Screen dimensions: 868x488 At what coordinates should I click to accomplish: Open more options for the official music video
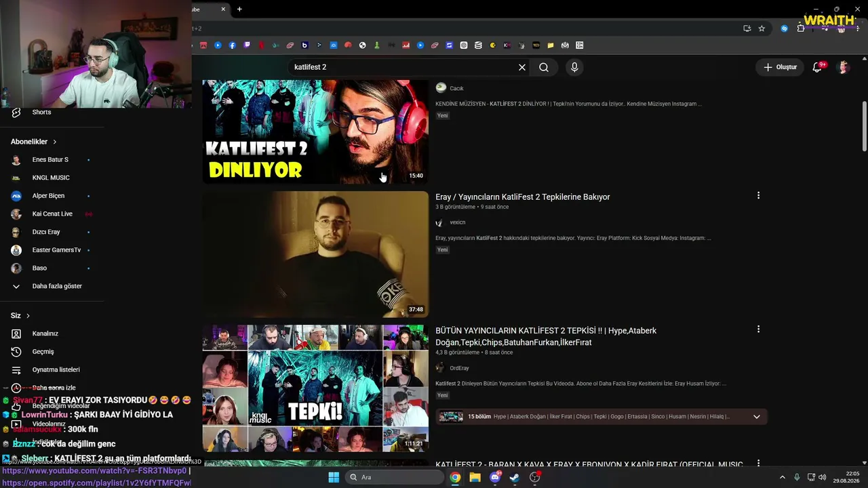coord(758,464)
